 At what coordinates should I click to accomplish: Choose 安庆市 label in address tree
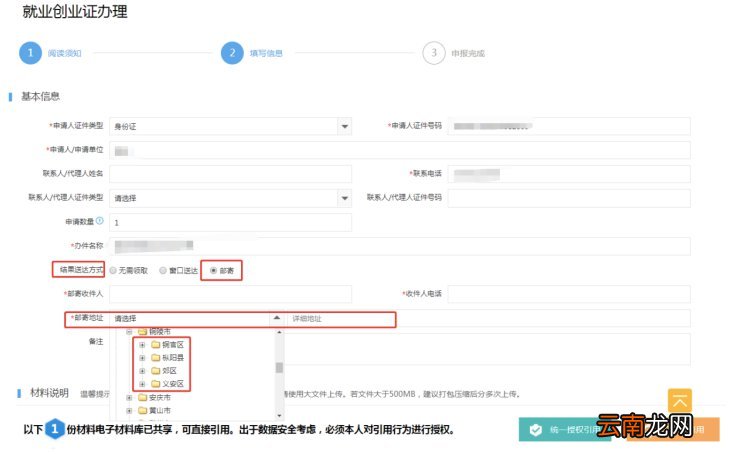(x=160, y=397)
